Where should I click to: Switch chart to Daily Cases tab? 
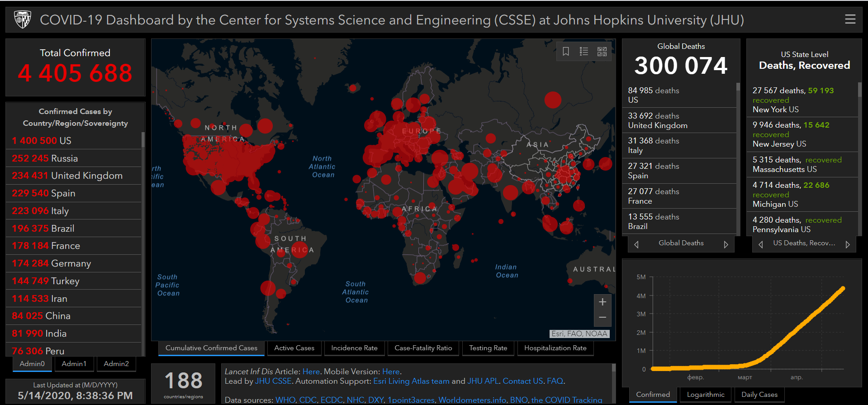pos(759,395)
